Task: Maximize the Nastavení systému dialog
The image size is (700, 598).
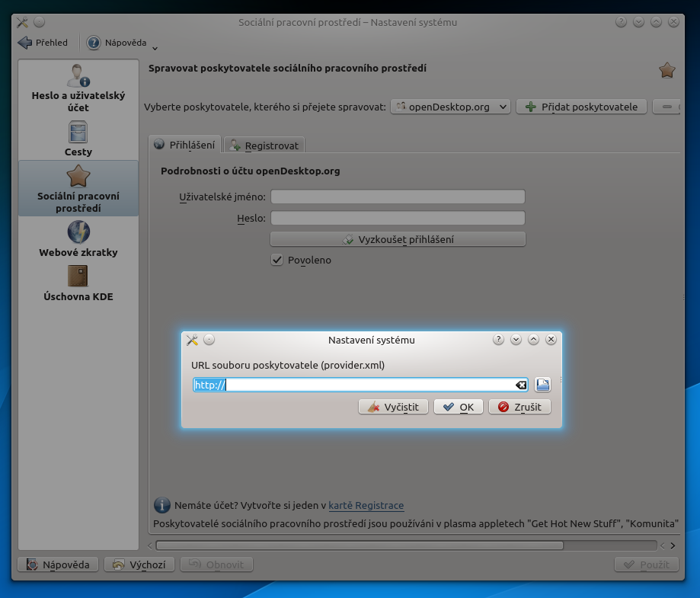Action: 533,340
